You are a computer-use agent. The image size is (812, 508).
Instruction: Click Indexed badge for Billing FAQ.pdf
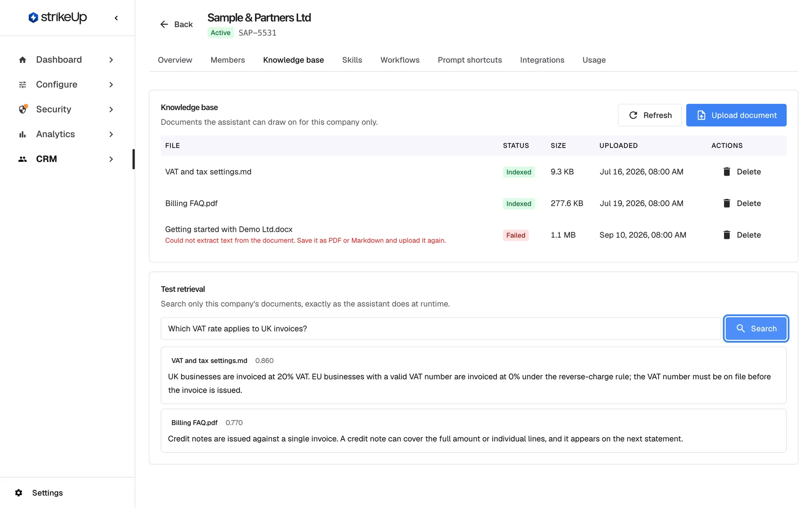click(519, 204)
